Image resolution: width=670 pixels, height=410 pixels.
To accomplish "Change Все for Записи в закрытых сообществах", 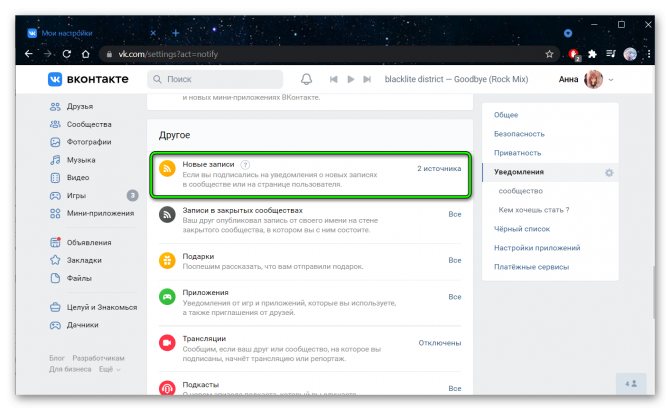I will pyautogui.click(x=455, y=214).
